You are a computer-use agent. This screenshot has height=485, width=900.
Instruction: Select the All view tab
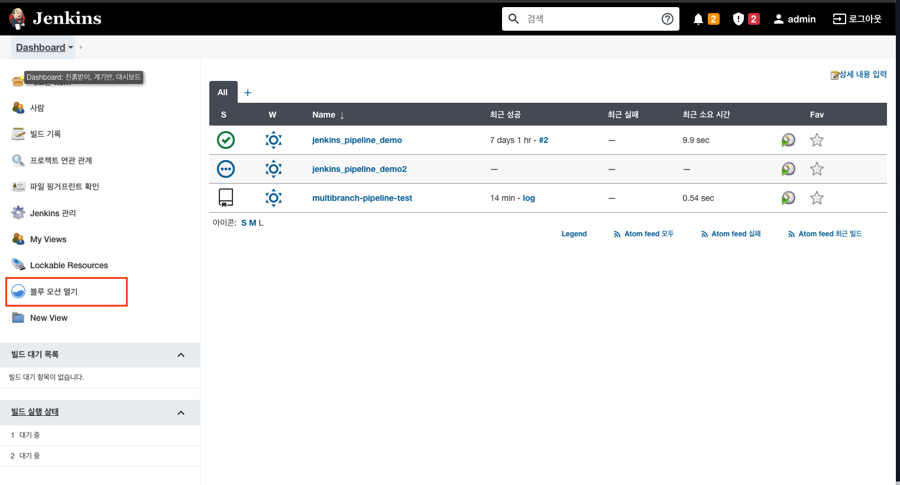point(222,92)
